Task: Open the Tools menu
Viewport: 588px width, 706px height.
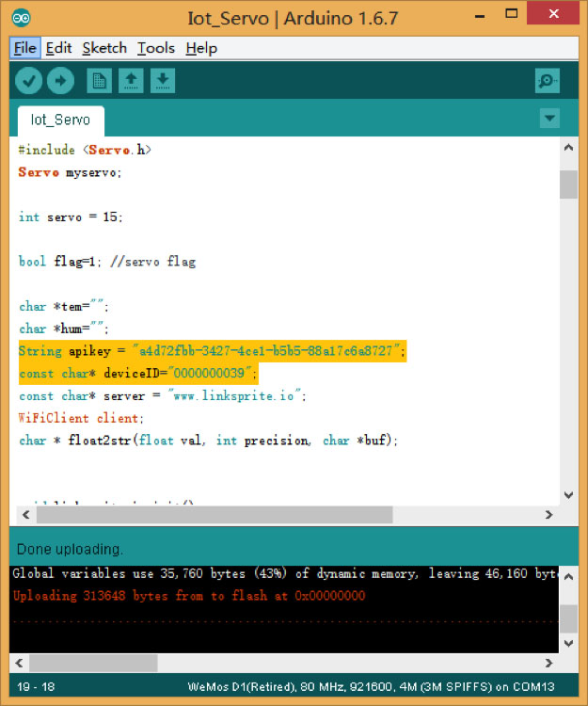Action: [156, 48]
